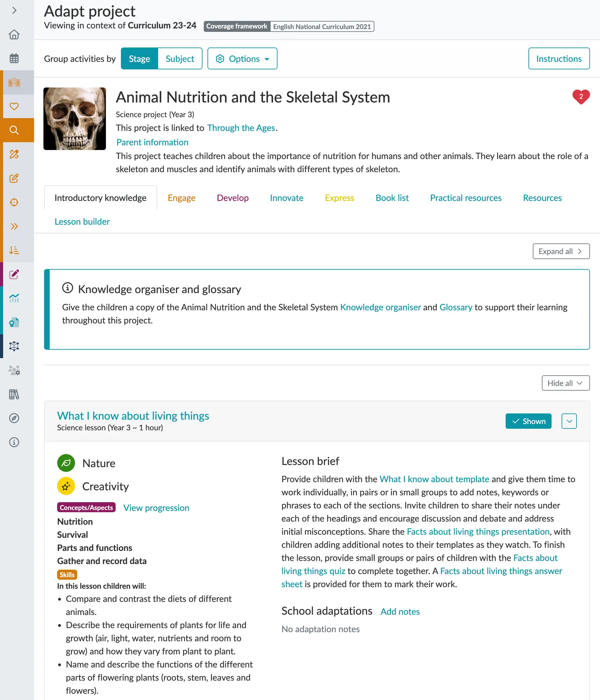Click the Instructions button
Viewport: 600px width, 700px height.
point(559,59)
